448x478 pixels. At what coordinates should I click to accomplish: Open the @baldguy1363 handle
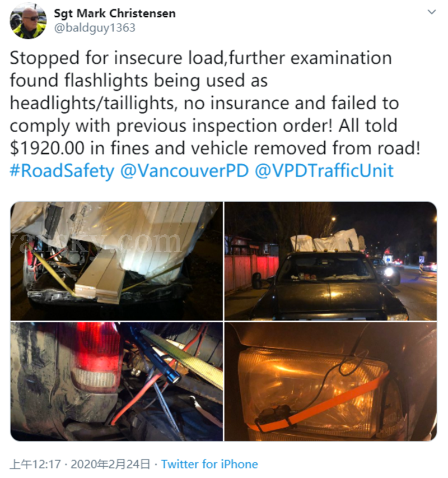pos(95,28)
